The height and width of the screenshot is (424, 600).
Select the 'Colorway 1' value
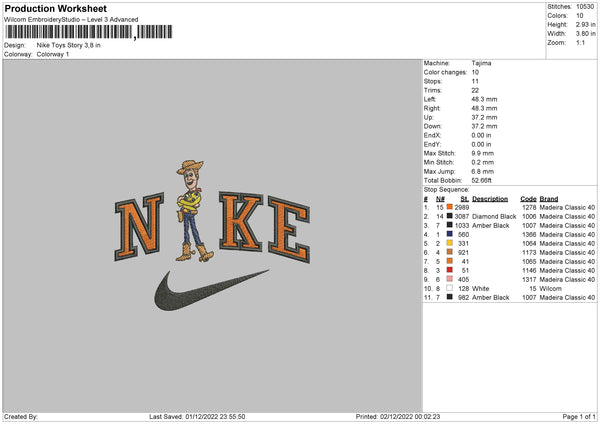coord(53,54)
